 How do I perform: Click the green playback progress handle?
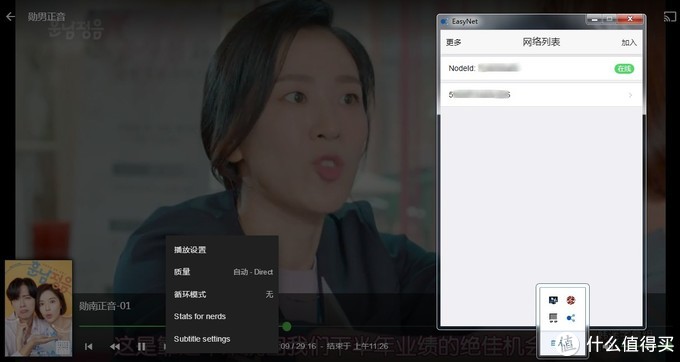(286, 326)
